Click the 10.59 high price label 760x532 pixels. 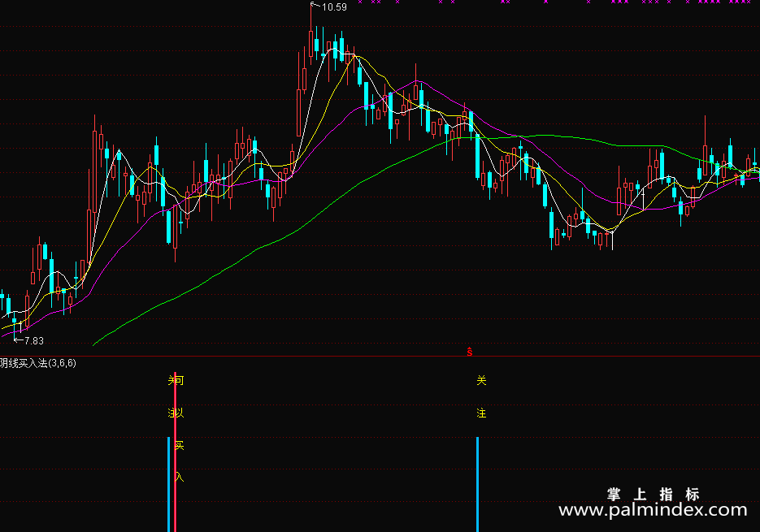pyautogui.click(x=334, y=7)
